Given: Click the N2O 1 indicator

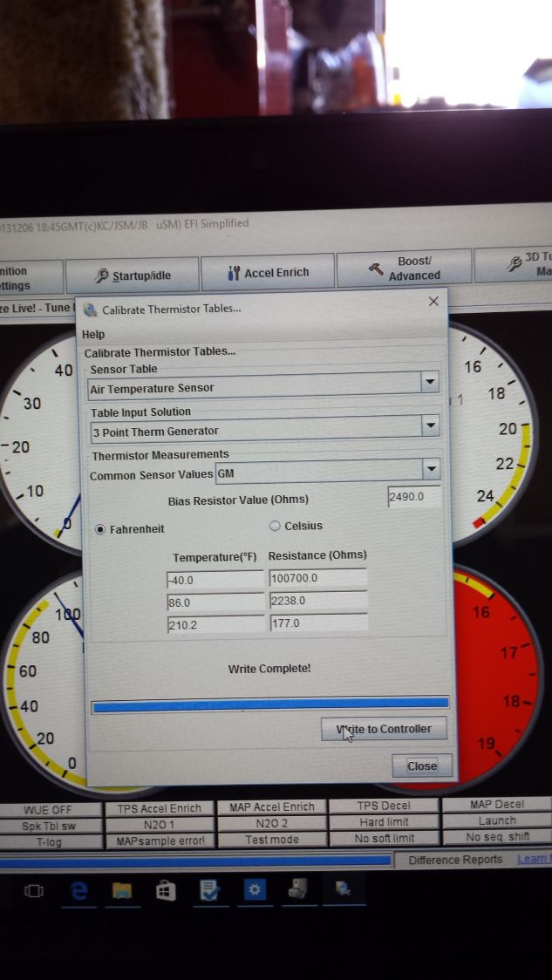Looking at the screenshot, I should [159, 825].
